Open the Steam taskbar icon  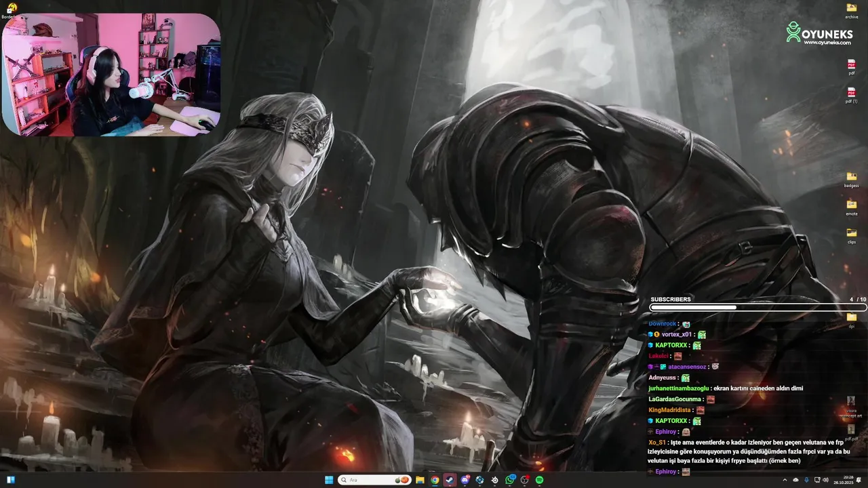coord(450,480)
